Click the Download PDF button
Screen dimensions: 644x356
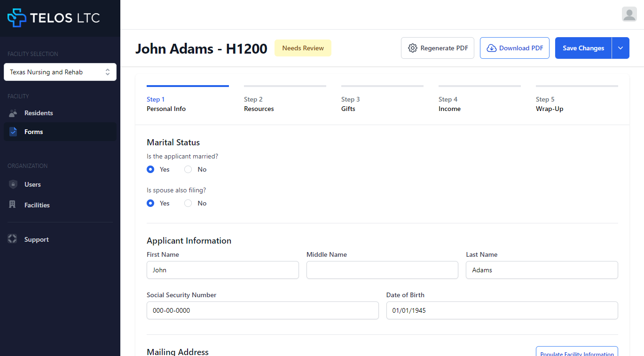coord(514,48)
